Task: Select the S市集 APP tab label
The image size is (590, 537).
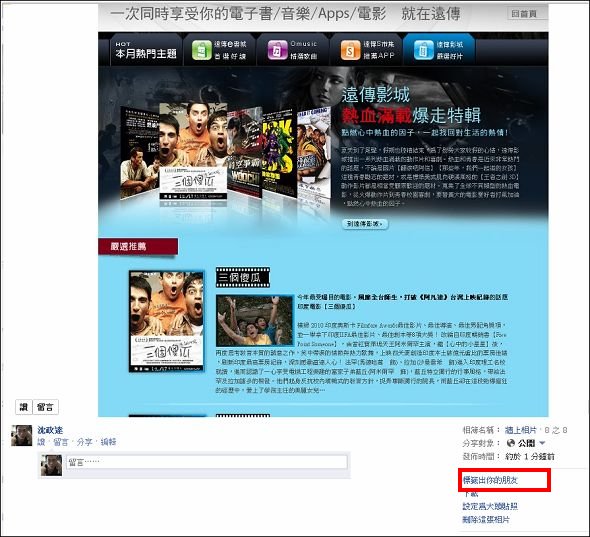Action: pos(379,50)
